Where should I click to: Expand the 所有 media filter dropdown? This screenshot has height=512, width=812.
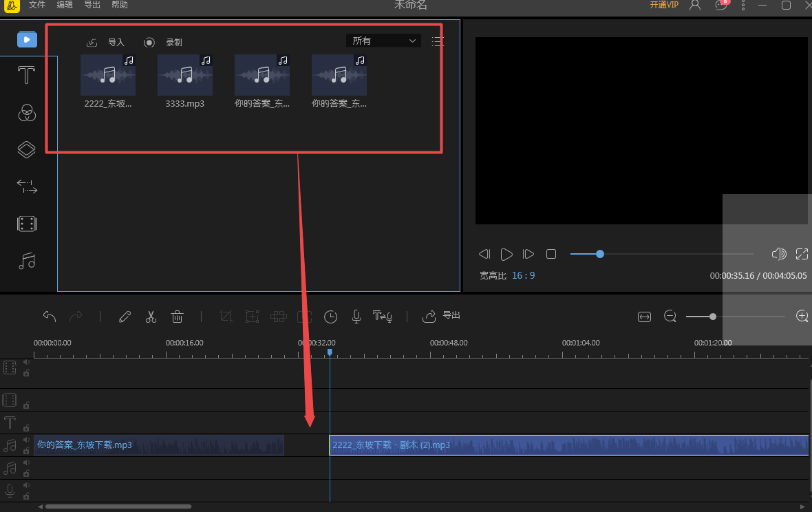(x=383, y=41)
